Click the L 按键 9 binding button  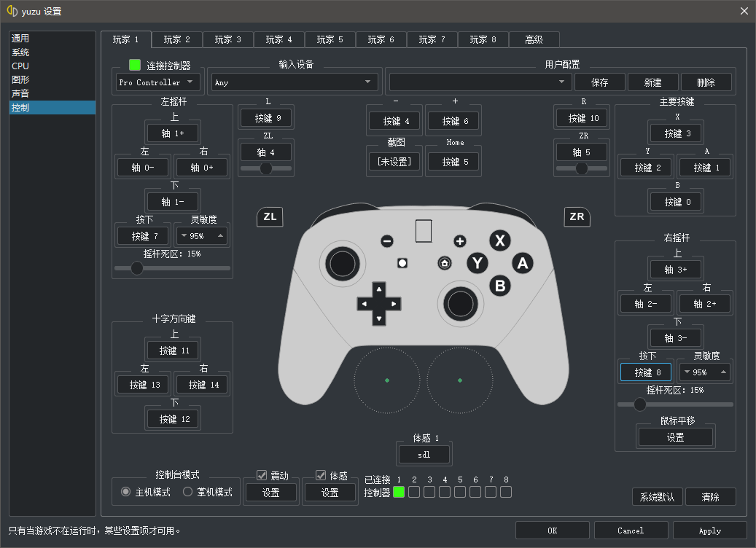point(268,118)
